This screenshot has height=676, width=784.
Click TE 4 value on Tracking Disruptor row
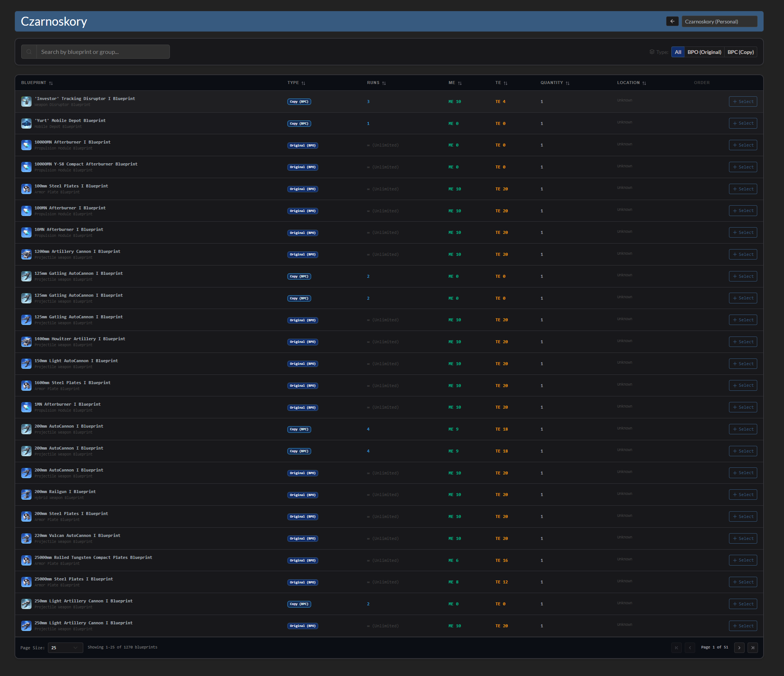[x=500, y=102]
